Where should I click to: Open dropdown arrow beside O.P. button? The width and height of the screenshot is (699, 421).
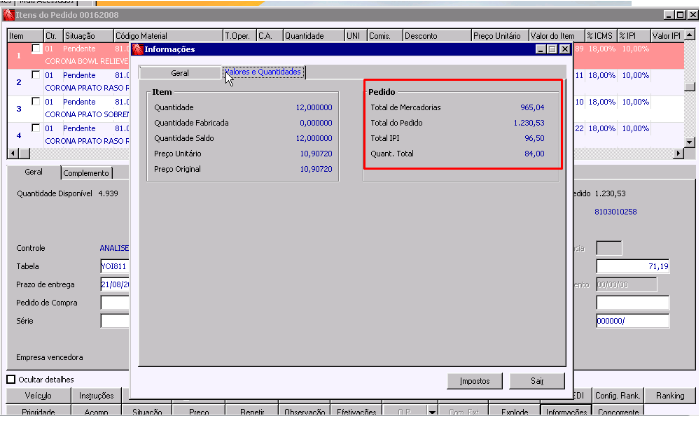pos(432,412)
